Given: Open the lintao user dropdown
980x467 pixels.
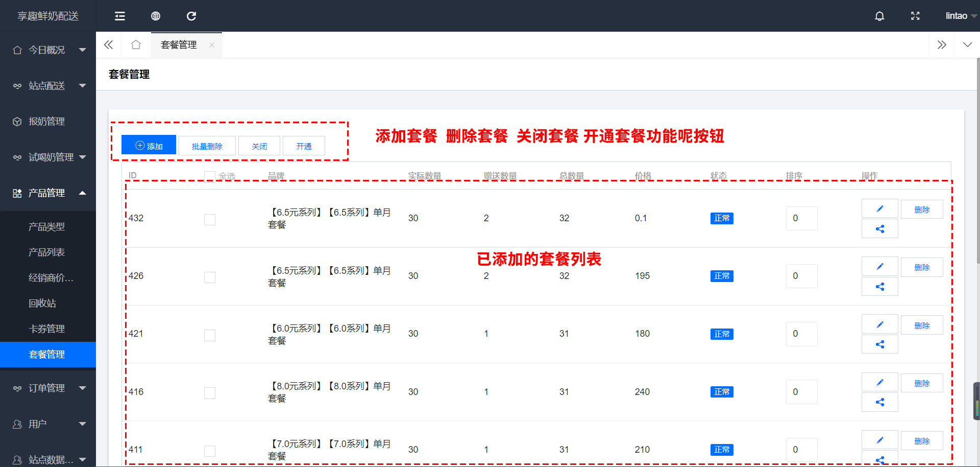Looking at the screenshot, I should pos(960,16).
